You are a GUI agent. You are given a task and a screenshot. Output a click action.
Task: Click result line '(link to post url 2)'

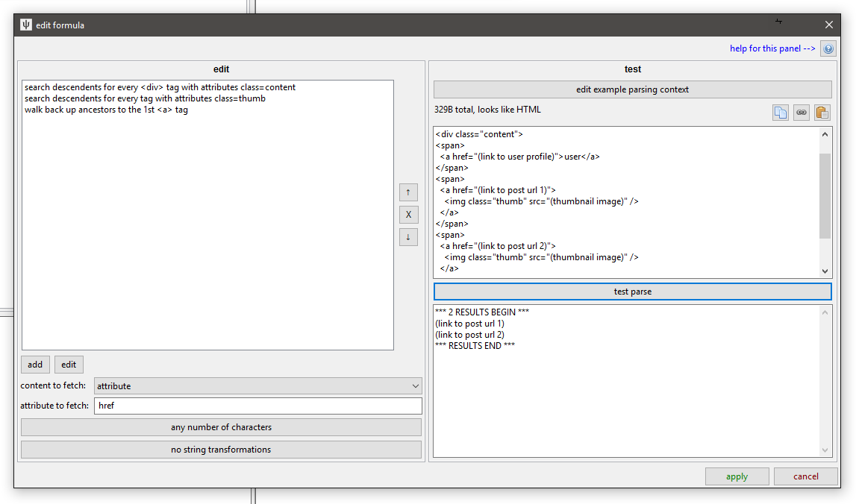click(469, 335)
